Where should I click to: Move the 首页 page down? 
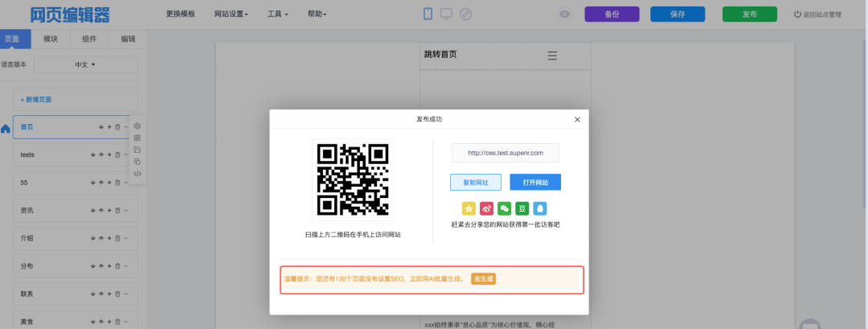pos(100,127)
